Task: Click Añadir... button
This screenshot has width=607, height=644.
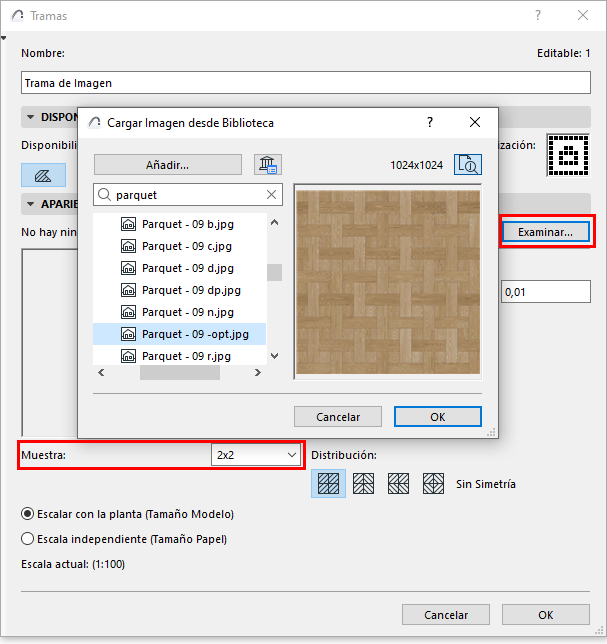Action: click(168, 165)
